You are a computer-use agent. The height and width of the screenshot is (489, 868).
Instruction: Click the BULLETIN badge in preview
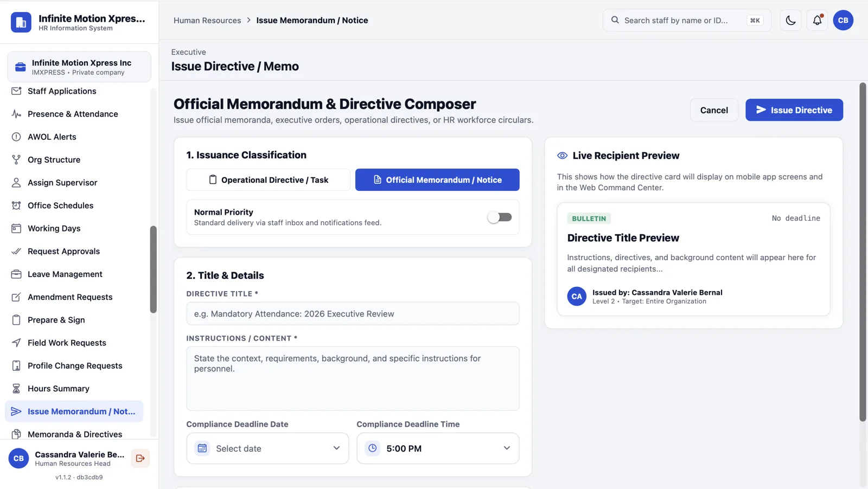tap(589, 218)
